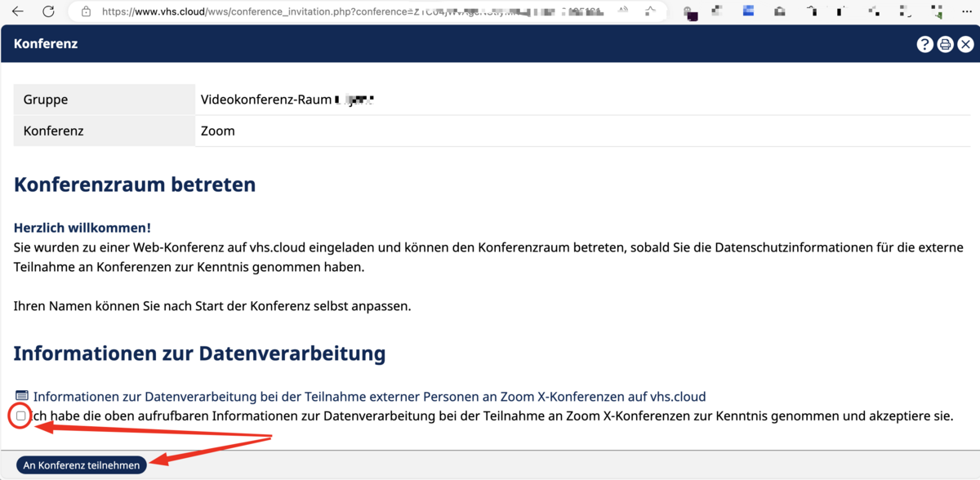Click the 'Ich habe die oben aufrufbaren' consent text
Screen dimensions: 980x480
point(490,416)
